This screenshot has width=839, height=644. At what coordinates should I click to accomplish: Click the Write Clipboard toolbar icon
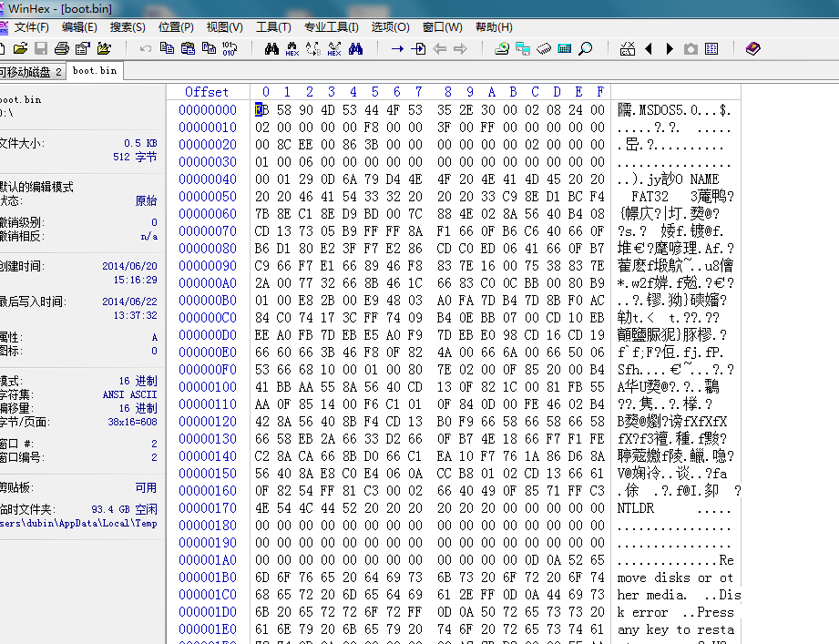pos(209,48)
